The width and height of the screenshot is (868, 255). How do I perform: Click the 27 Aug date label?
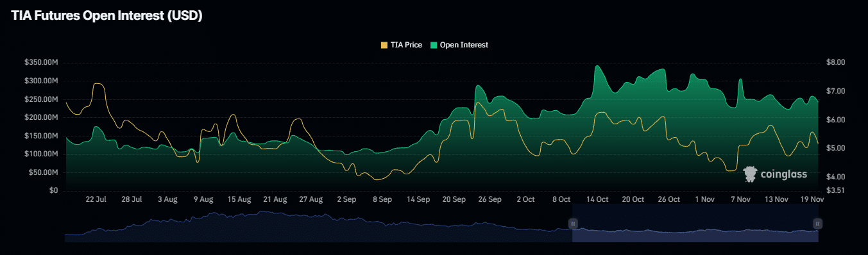[x=311, y=199]
